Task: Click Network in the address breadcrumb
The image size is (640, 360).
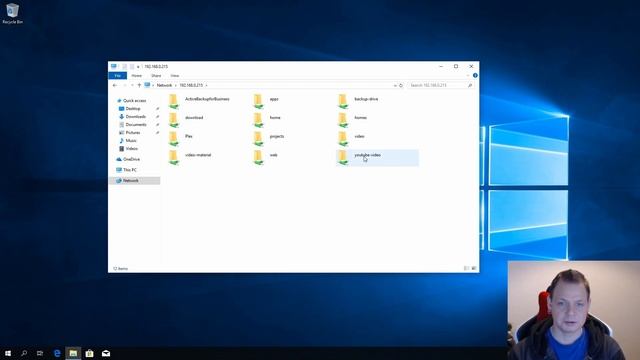Action: click(x=164, y=85)
